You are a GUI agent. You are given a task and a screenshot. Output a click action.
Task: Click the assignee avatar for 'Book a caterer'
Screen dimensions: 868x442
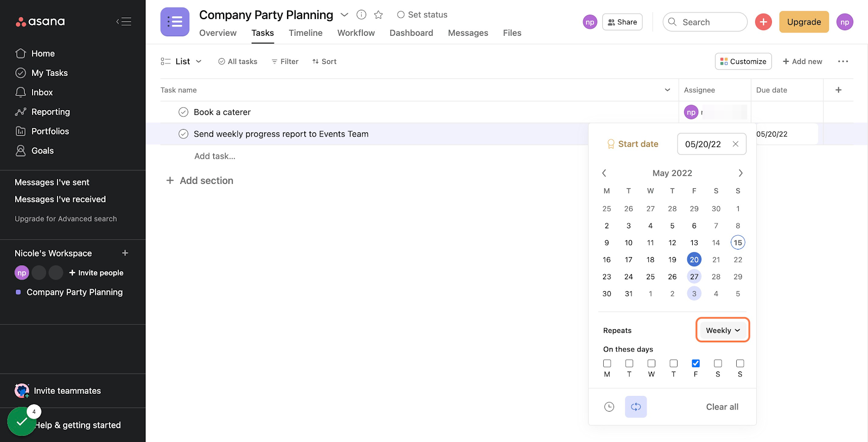[691, 112]
